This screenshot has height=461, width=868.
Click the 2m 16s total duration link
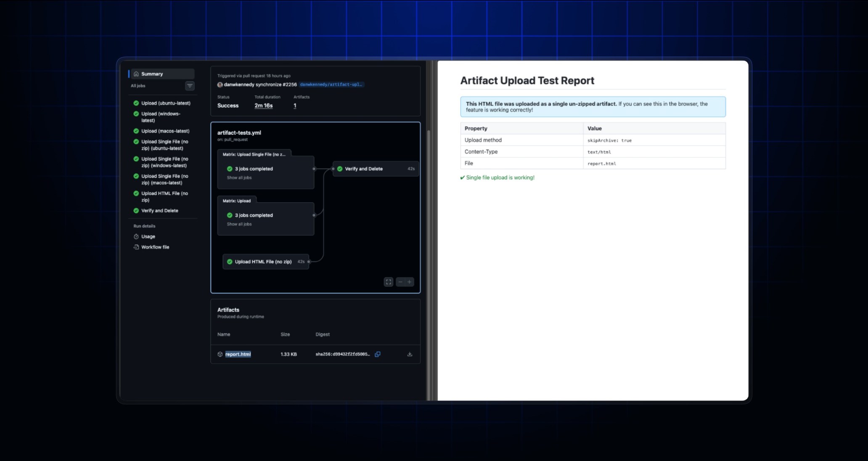point(263,106)
